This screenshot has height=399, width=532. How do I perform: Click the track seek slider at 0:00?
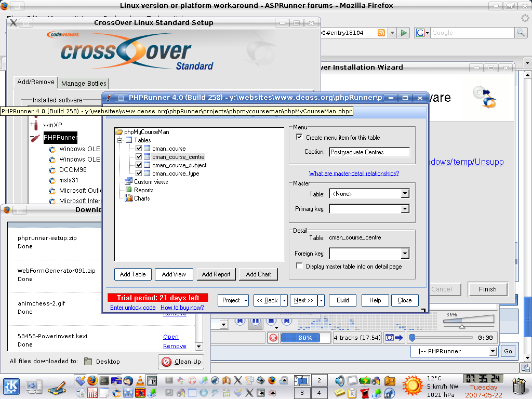point(441,338)
